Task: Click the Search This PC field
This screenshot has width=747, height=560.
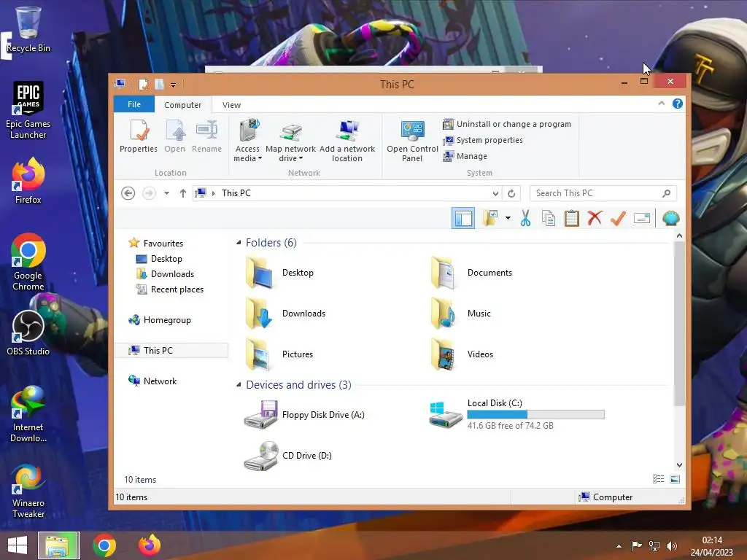Action: click(603, 192)
